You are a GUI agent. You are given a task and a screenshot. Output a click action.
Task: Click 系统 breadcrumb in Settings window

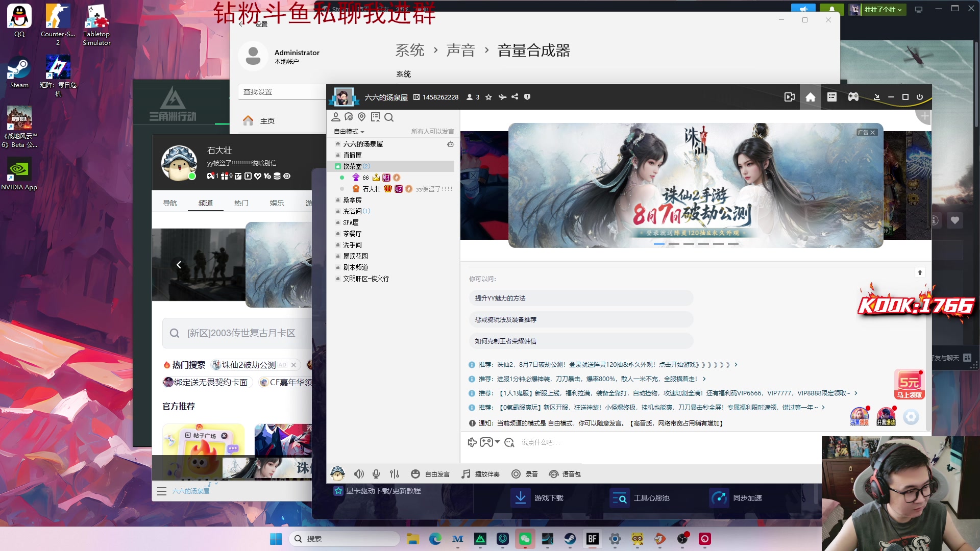click(409, 51)
